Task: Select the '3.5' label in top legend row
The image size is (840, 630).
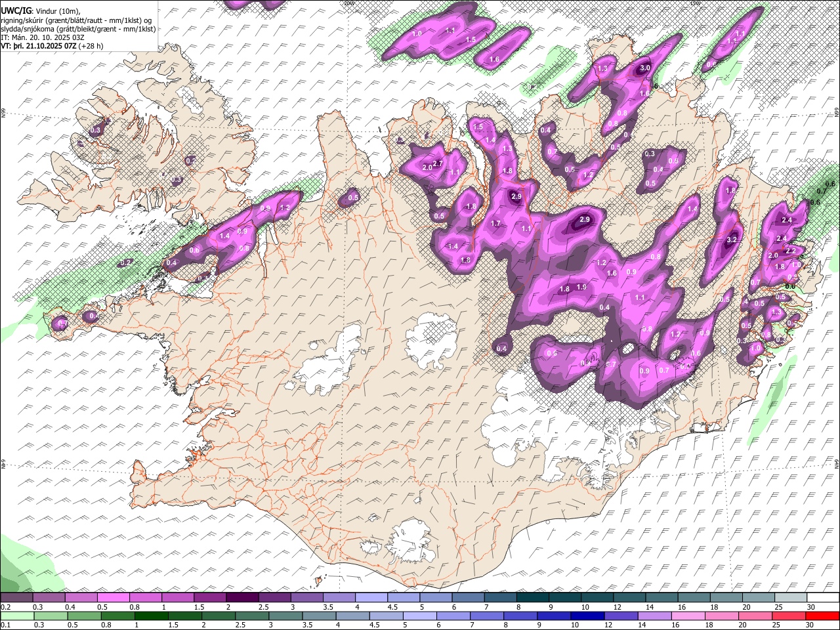Action: pos(328,607)
